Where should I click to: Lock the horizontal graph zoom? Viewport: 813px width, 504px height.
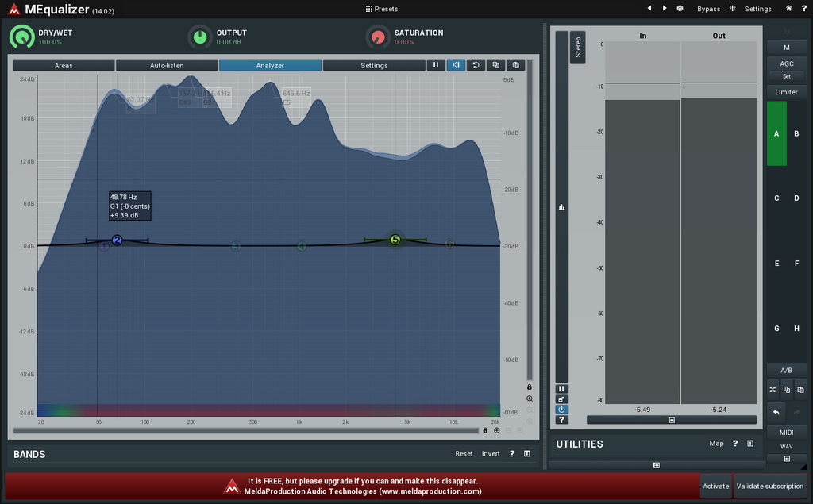pos(485,430)
